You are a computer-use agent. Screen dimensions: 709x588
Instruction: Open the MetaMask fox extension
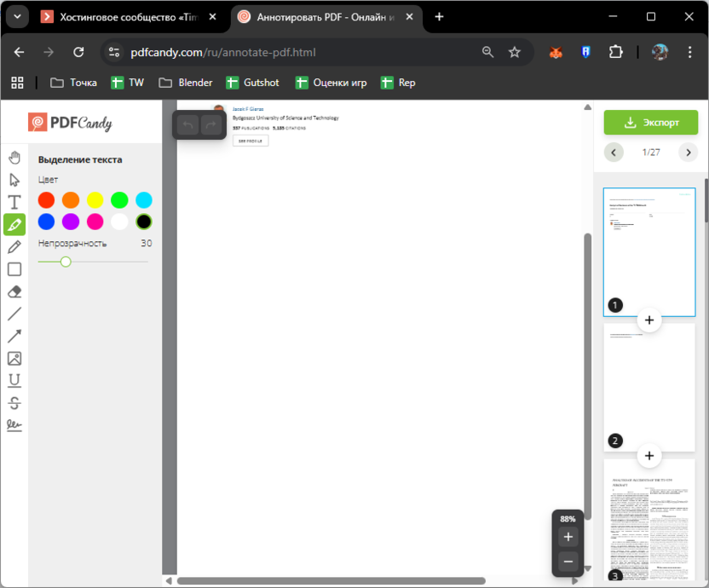tap(556, 53)
